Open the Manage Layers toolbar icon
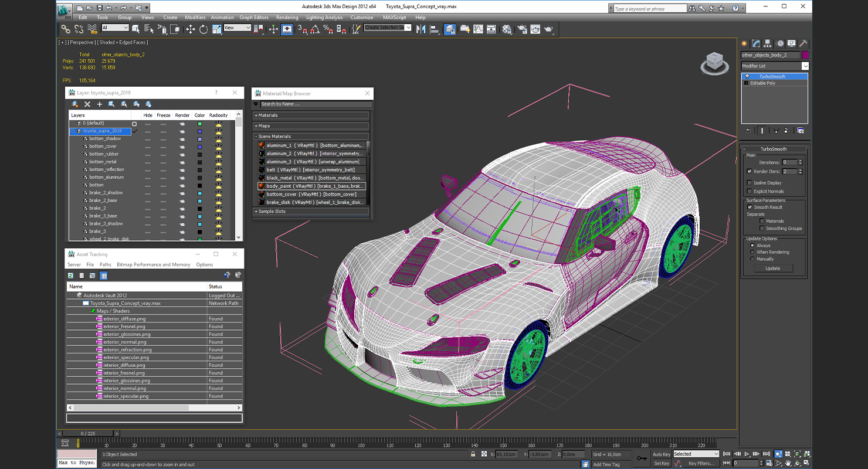The width and height of the screenshot is (868, 469). point(450,29)
